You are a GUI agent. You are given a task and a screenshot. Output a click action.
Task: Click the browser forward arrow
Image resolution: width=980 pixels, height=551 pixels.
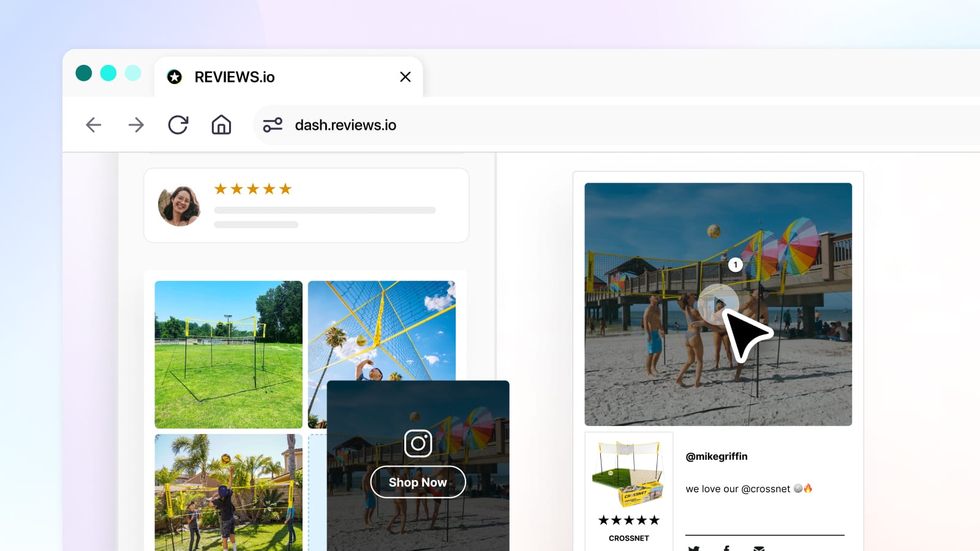coord(136,125)
